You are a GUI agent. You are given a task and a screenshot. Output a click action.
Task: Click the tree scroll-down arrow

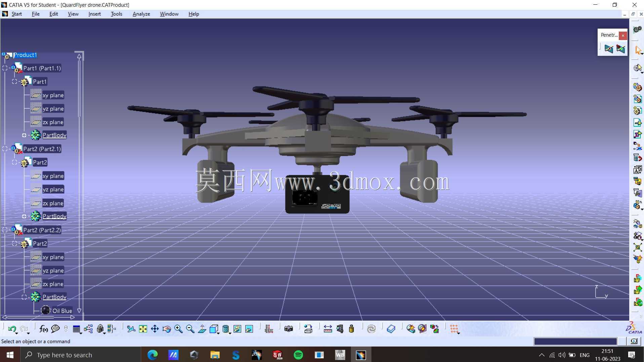coord(79,311)
